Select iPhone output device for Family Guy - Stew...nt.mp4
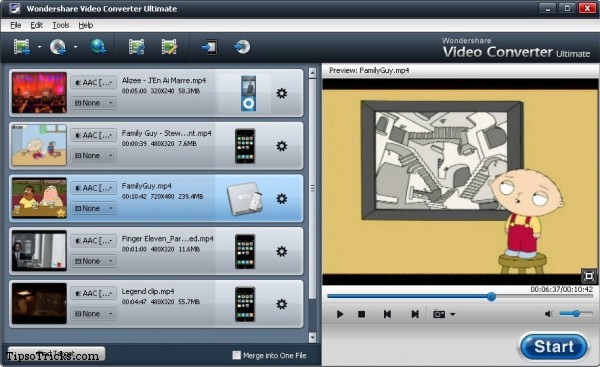Image resolution: width=600 pixels, height=367 pixels. [245, 146]
